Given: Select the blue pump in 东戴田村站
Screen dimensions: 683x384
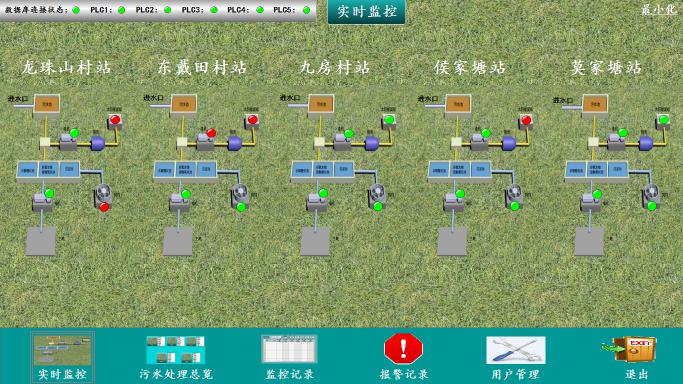Looking at the screenshot, I should click(235, 143).
